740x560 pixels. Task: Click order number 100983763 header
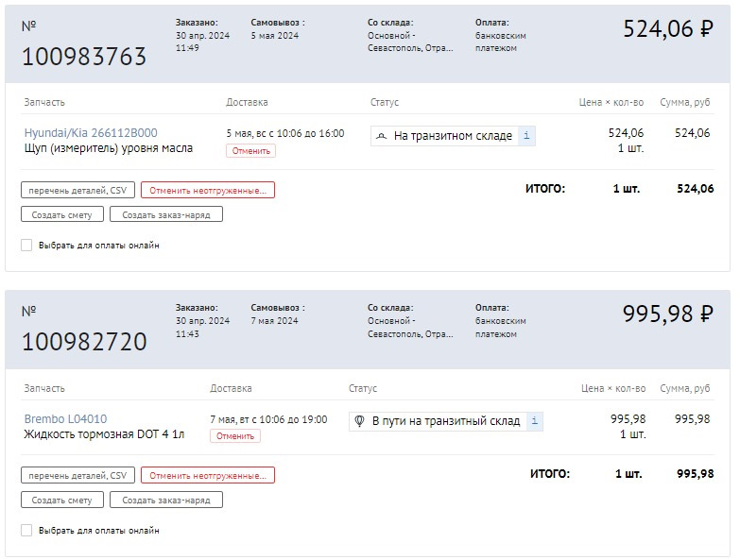(x=84, y=57)
